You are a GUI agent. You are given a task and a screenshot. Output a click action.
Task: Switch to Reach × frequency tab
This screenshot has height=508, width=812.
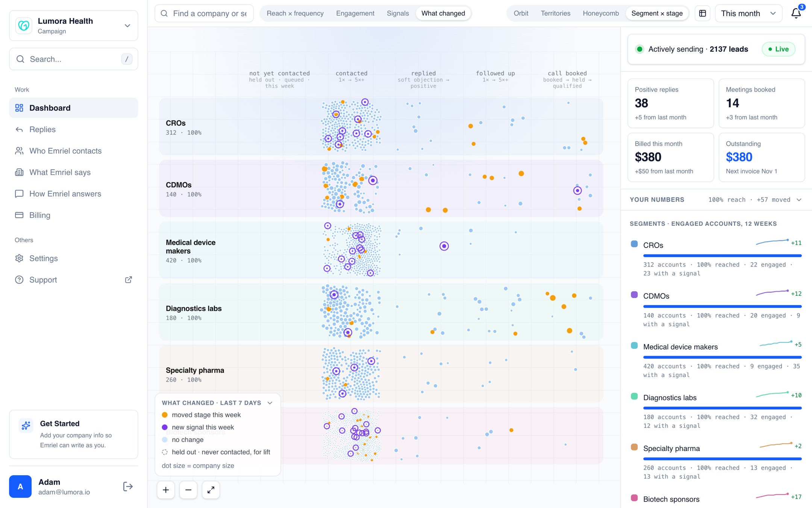[x=295, y=13]
